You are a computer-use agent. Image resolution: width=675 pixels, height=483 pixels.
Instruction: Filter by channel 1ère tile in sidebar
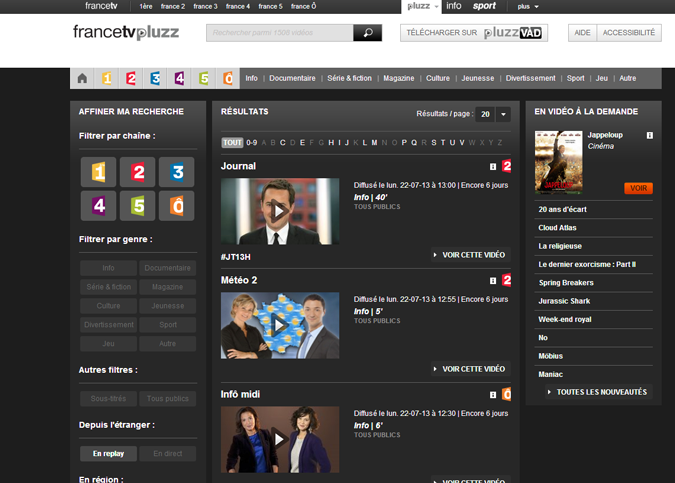99,172
